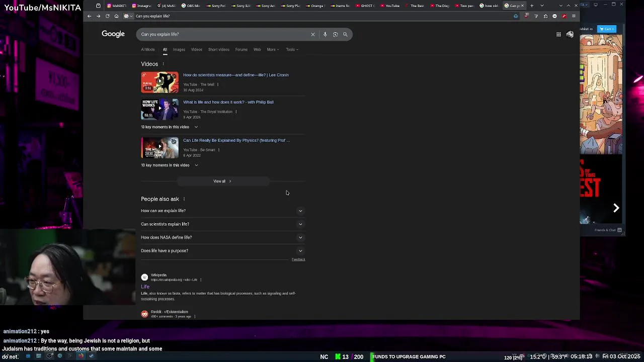
Task: Expand 'Can scientists explain life?' question
Action: pyautogui.click(x=223, y=224)
